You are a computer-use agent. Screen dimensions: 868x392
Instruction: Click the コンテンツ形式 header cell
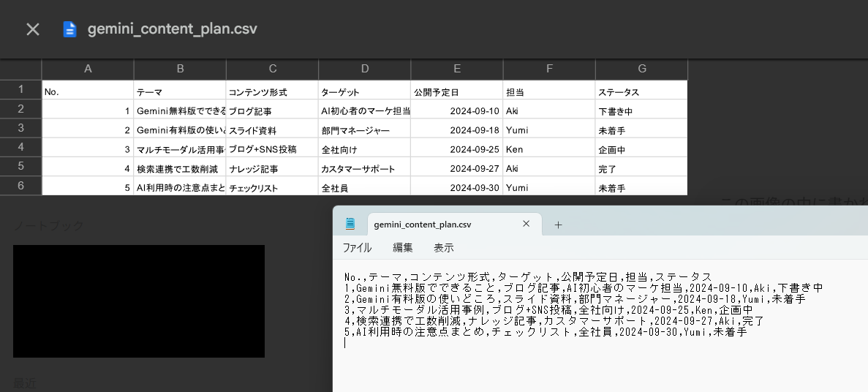(x=272, y=90)
